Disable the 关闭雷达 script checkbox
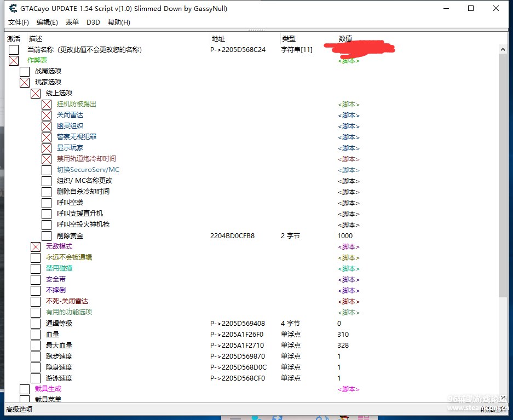The image size is (513, 420). tap(47, 115)
